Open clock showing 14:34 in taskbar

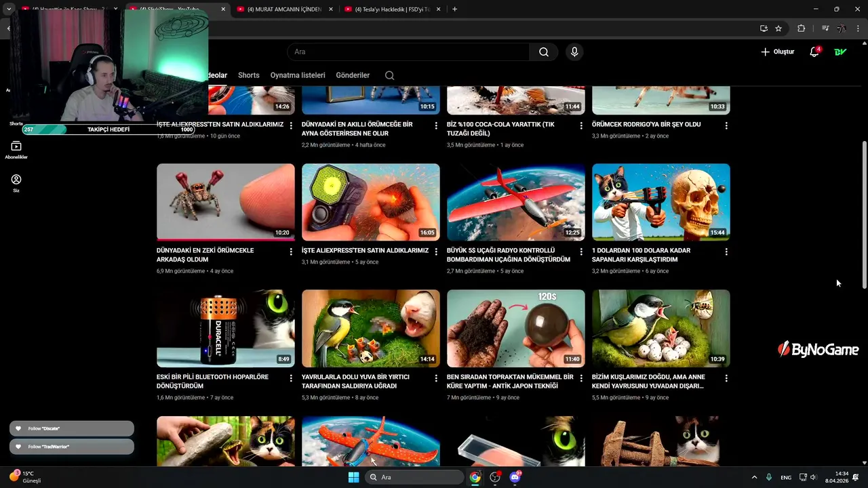point(837,477)
